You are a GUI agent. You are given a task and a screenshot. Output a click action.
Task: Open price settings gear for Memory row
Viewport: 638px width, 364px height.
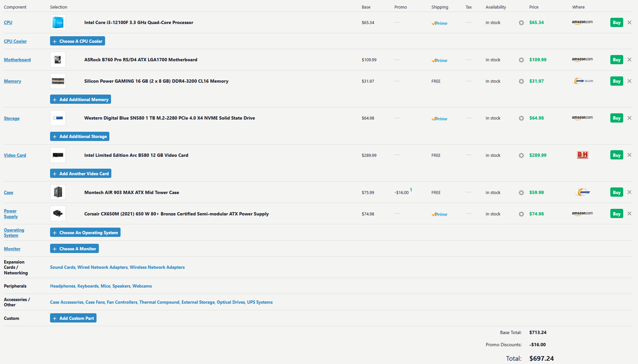[521, 81]
